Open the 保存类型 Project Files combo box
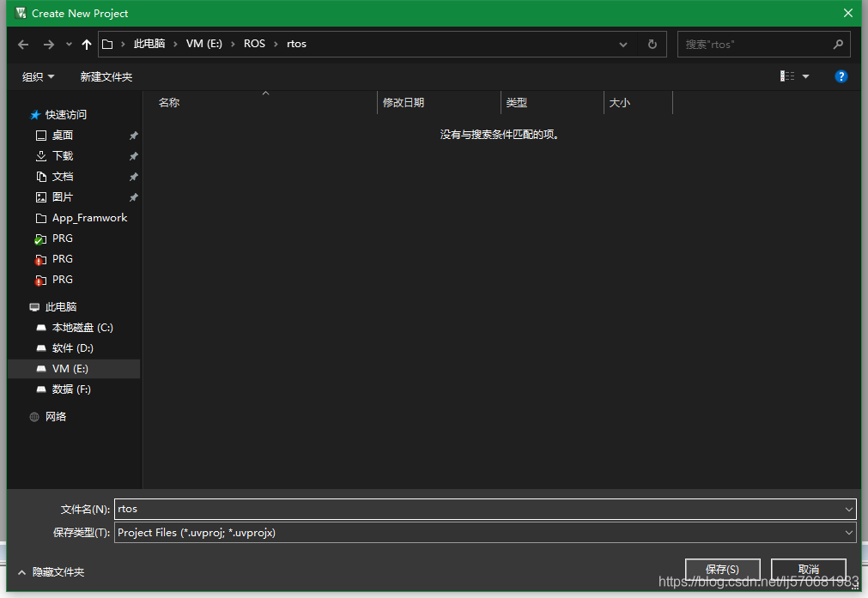 tap(485, 533)
